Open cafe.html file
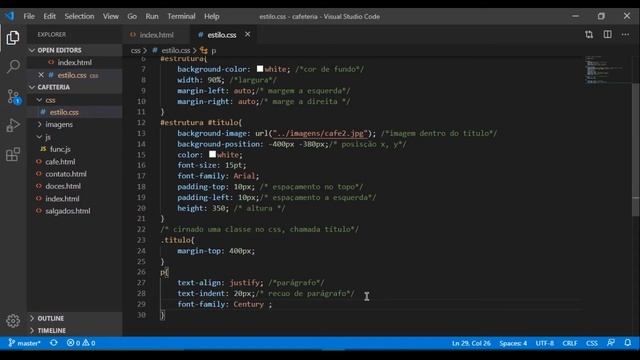 [60, 162]
